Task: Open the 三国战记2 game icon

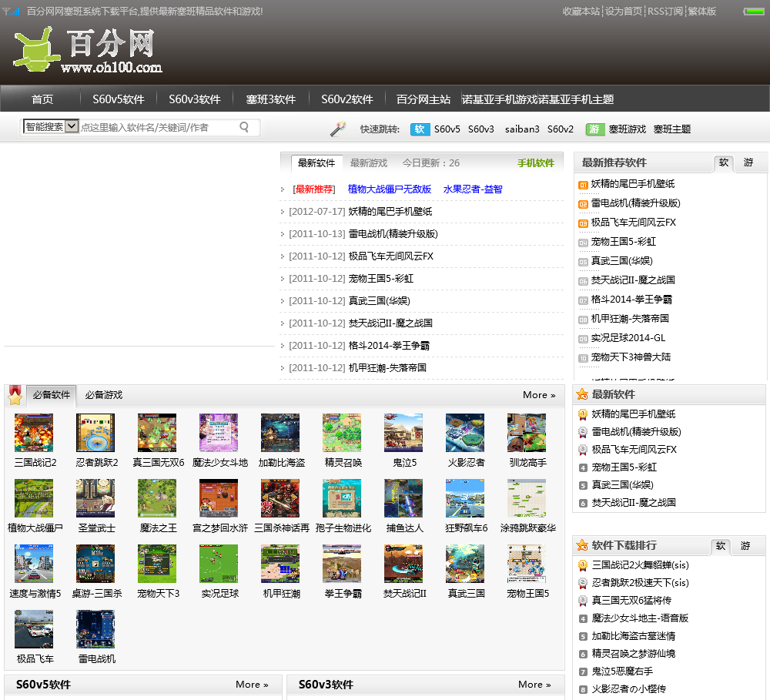Action: 34,433
